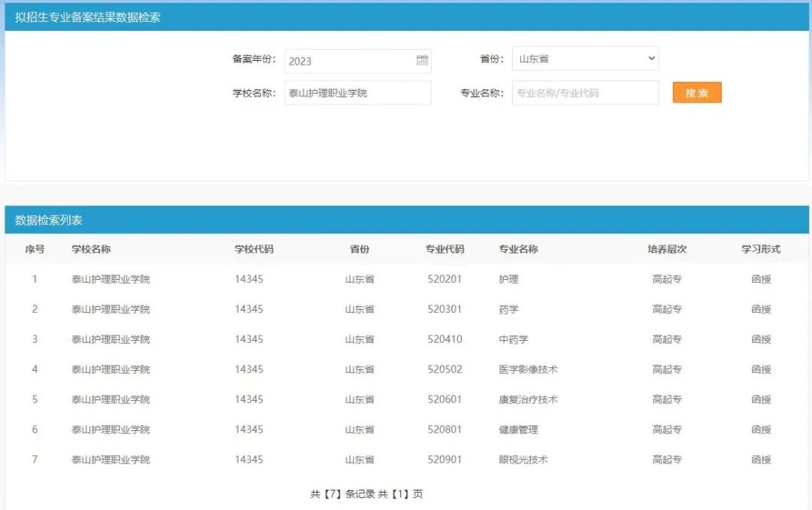Click the 健康管理 major entry
Image resolution: width=812 pixels, height=510 pixels.
[x=518, y=430]
